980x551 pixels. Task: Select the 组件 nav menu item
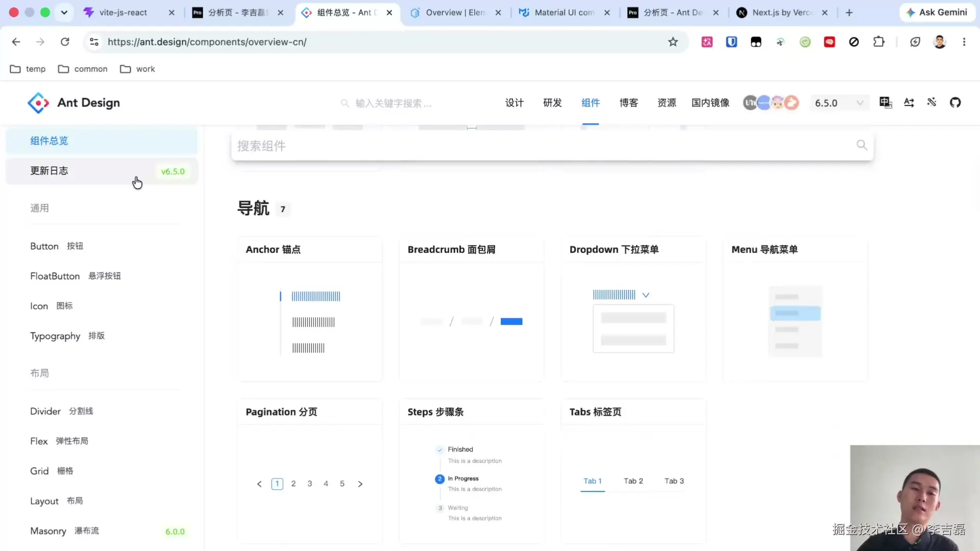click(591, 103)
